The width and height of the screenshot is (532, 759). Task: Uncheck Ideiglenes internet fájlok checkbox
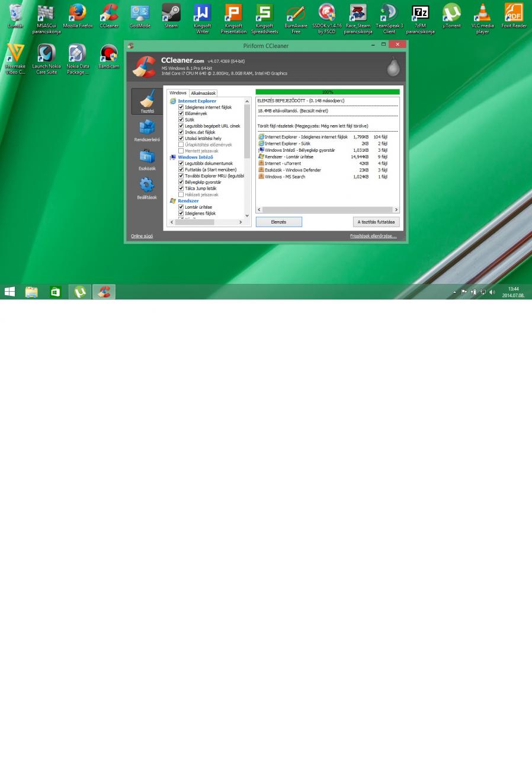pos(181,107)
